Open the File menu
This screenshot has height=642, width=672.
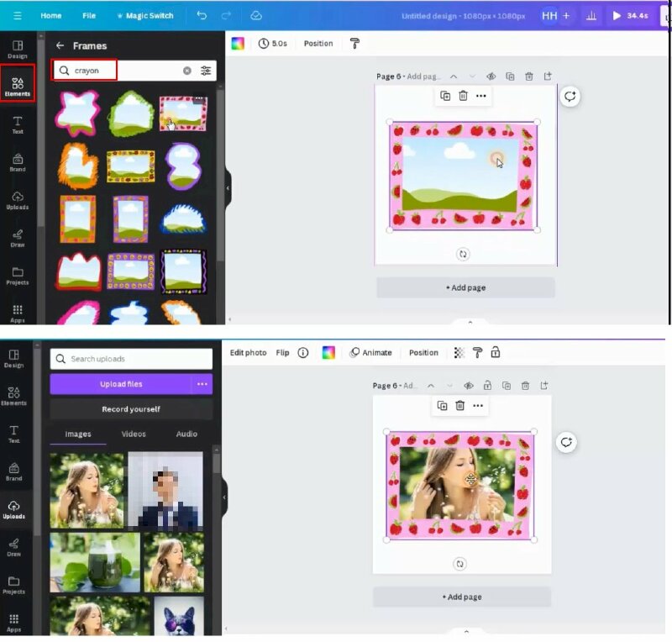point(89,15)
